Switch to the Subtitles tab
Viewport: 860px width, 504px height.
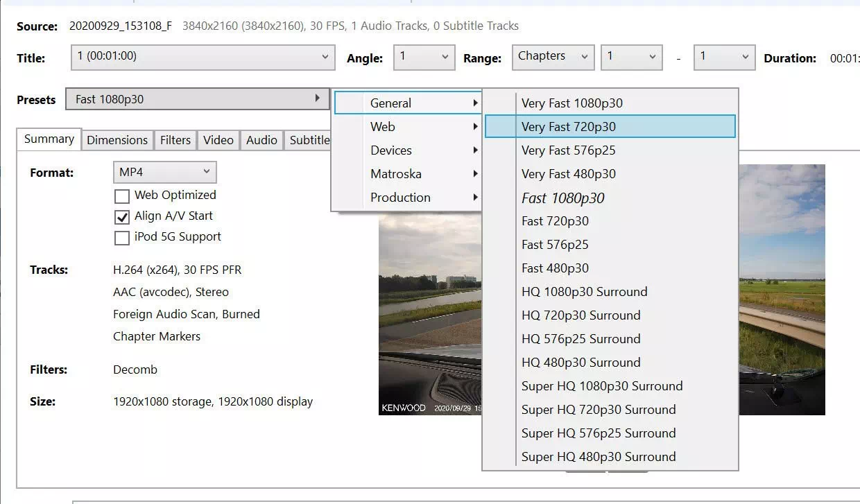tap(309, 140)
